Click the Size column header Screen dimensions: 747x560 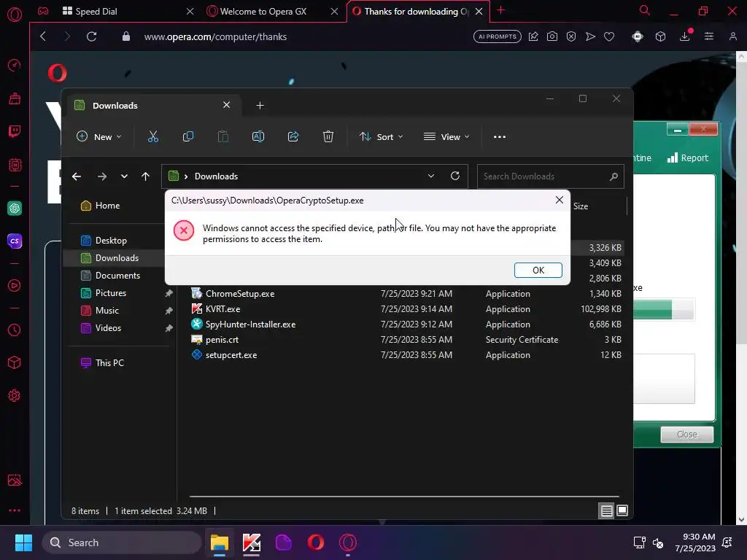580,206
